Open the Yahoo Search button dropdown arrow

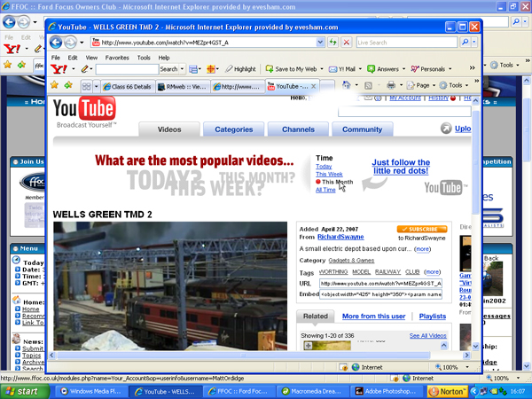tap(182, 69)
